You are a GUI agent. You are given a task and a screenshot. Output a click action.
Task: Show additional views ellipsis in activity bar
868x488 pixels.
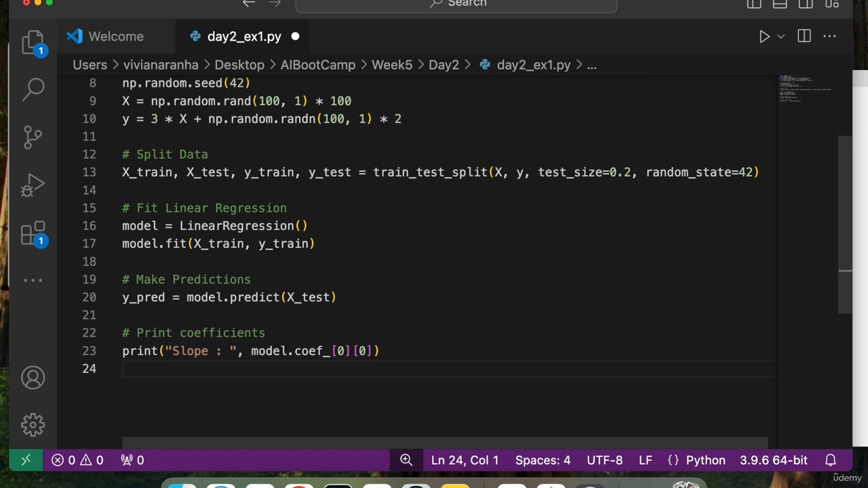pyautogui.click(x=33, y=280)
